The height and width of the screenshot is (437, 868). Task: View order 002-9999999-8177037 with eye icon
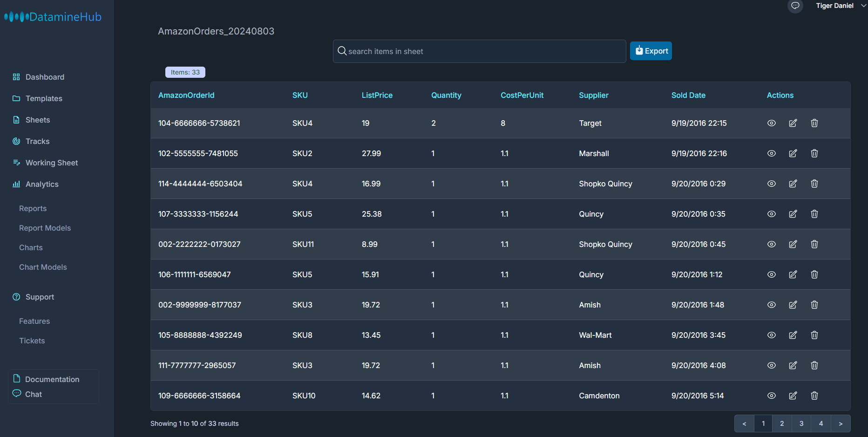[772, 305]
